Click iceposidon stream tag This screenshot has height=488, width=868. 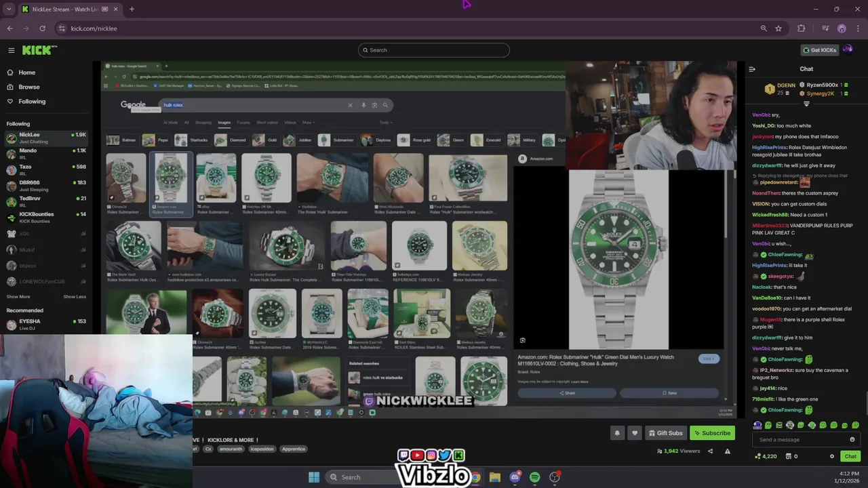click(262, 449)
